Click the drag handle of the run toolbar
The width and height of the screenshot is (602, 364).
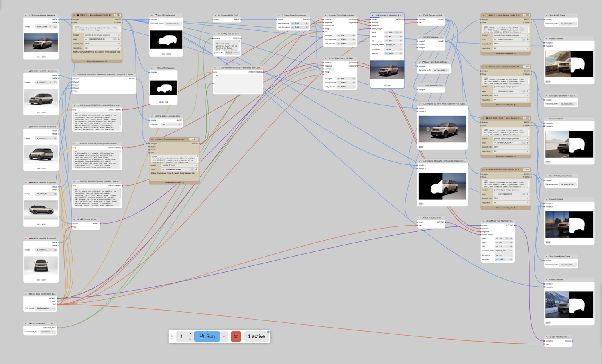[x=172, y=336]
